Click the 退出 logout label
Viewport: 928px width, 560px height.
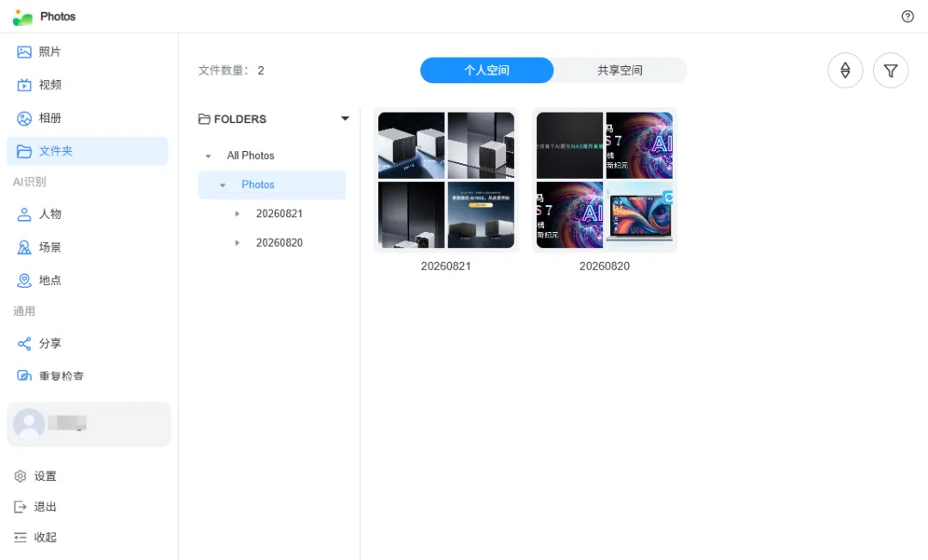(x=45, y=507)
